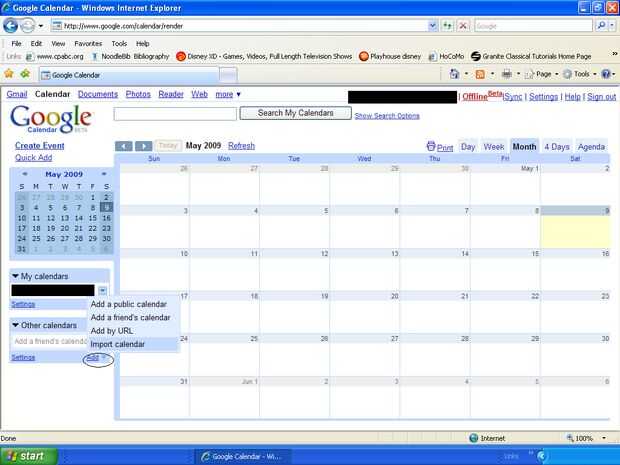Click the Playhouse disney favorites bar link
Image resolution: width=620 pixels, height=465 pixels.
tap(390, 57)
